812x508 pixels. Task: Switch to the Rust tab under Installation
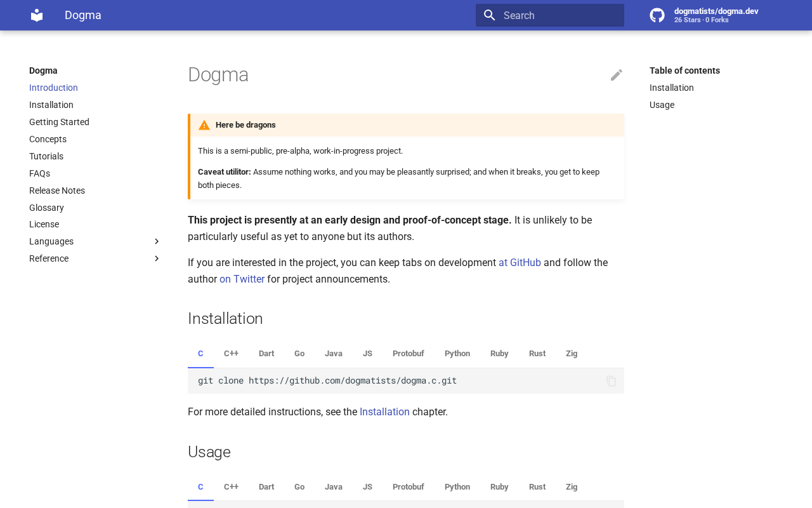(537, 354)
